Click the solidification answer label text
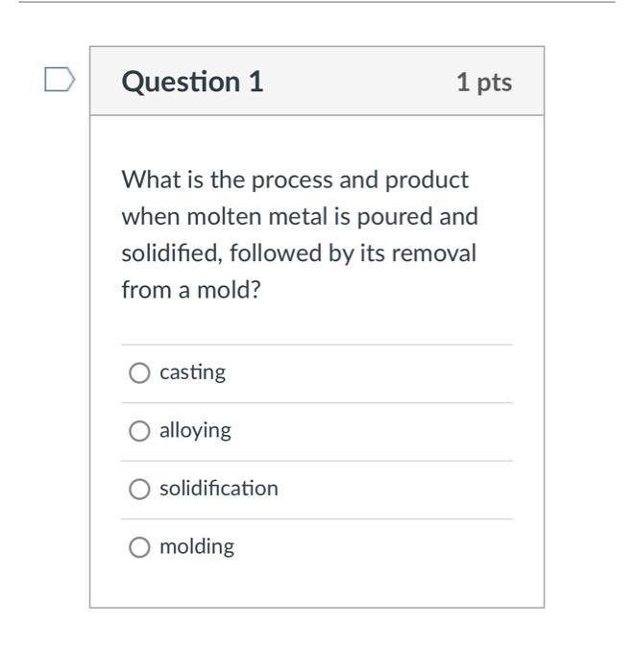This screenshot has height=672, width=635. click(219, 489)
